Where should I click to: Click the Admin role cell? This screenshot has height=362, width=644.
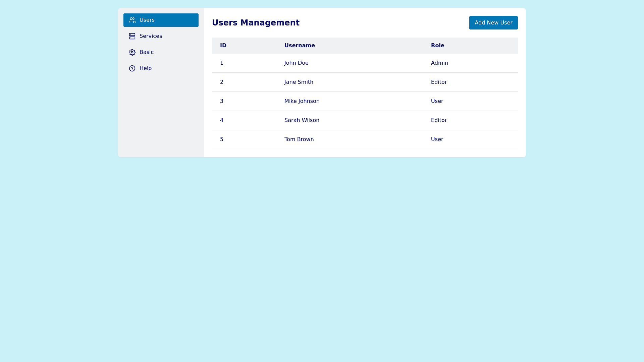[439, 63]
